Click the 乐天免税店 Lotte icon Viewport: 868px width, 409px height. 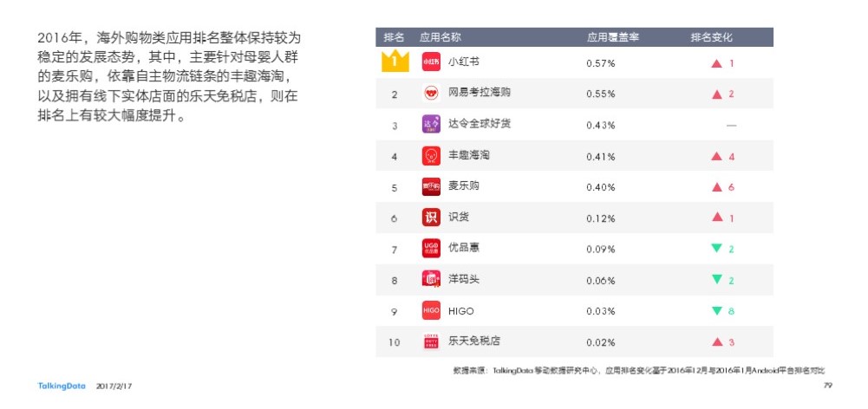click(x=431, y=341)
